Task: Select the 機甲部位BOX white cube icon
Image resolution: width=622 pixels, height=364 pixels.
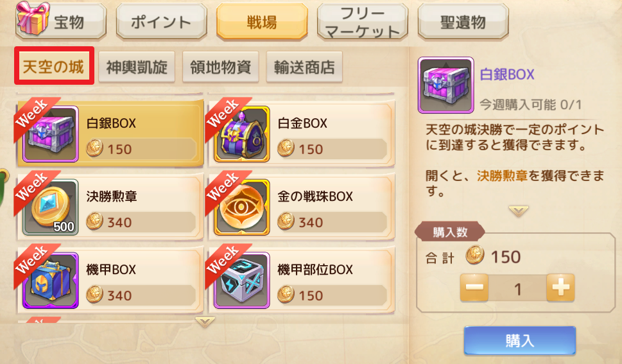Action: click(241, 281)
